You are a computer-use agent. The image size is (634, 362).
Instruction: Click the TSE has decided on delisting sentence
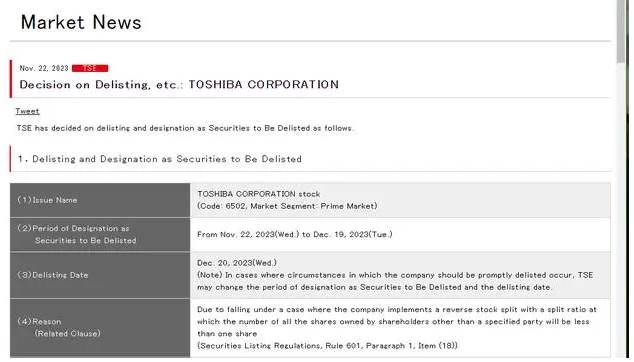[x=185, y=128]
